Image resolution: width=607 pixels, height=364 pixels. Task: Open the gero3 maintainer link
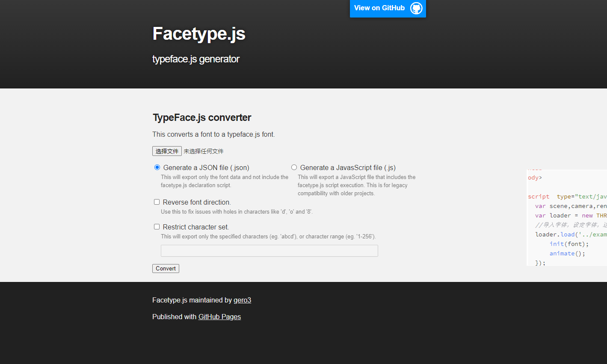pos(242,300)
